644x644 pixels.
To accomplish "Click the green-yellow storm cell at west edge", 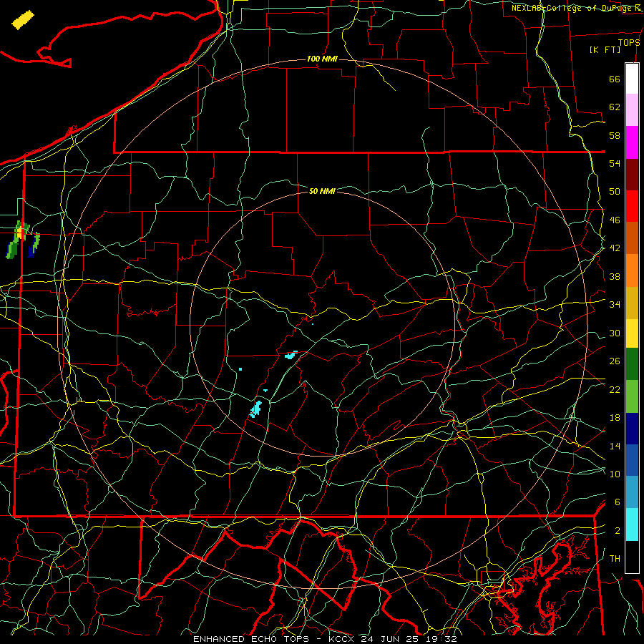I will (17, 240).
